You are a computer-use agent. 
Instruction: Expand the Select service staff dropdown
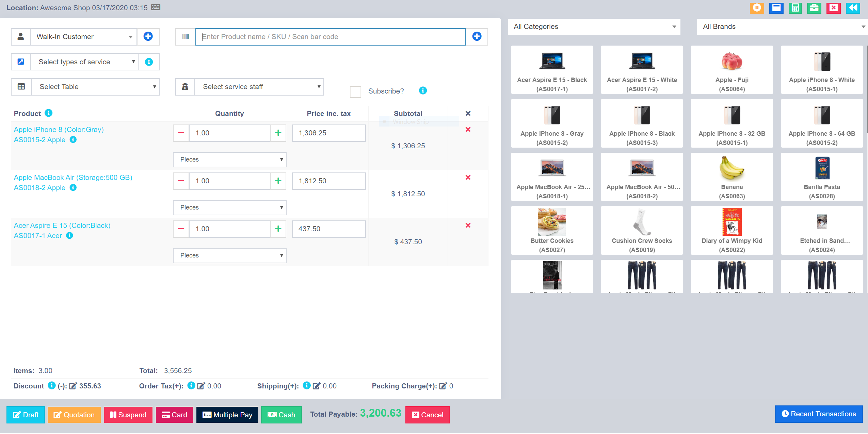[x=258, y=87]
